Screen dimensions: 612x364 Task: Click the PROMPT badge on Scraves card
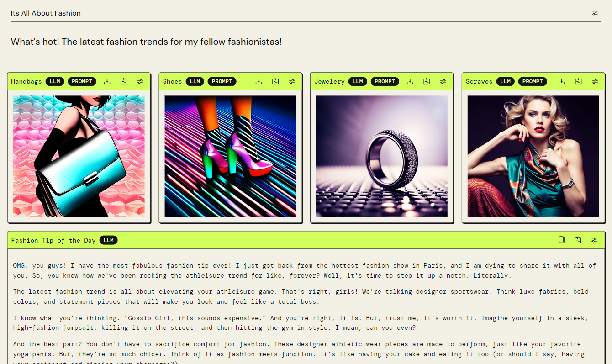(x=533, y=81)
